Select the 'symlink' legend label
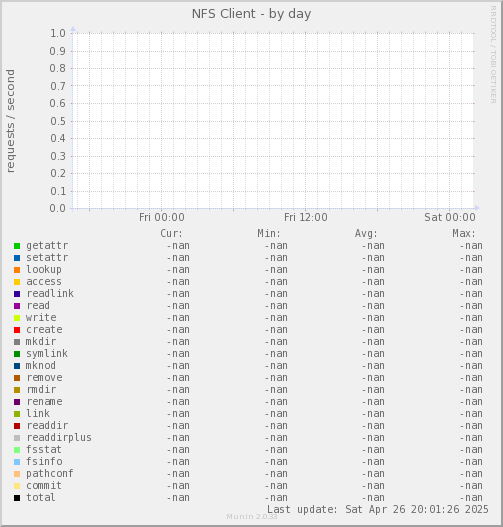Image resolution: width=503 pixels, height=527 pixels. pyautogui.click(x=47, y=354)
